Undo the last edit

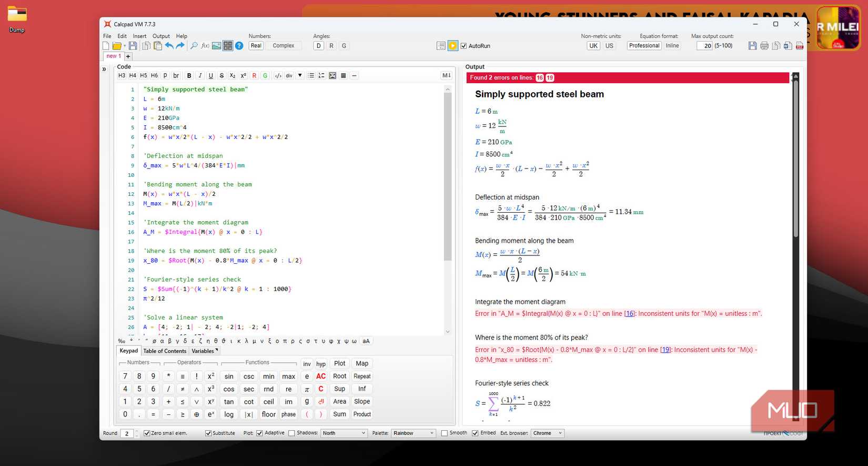(x=169, y=46)
